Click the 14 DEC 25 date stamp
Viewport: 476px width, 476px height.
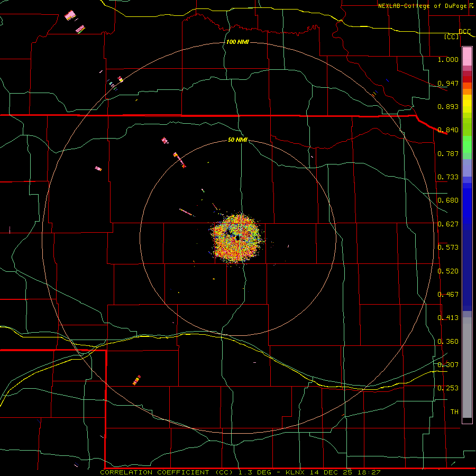point(331,472)
